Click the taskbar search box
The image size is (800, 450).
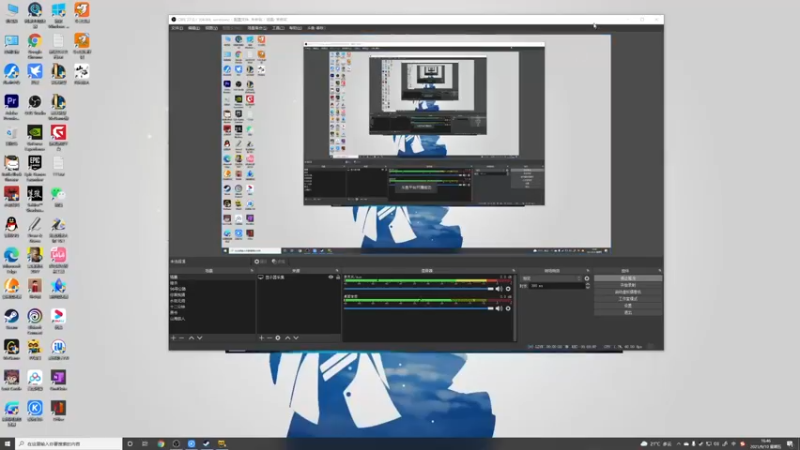click(x=69, y=444)
